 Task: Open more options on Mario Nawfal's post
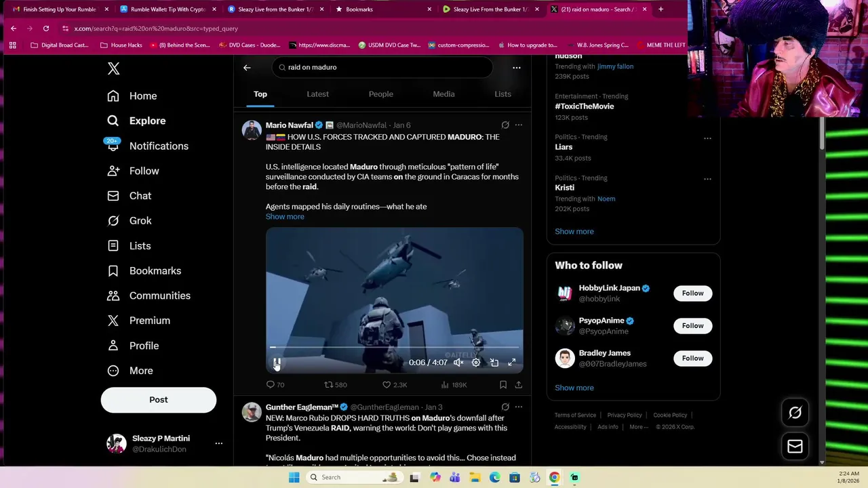pyautogui.click(x=519, y=125)
